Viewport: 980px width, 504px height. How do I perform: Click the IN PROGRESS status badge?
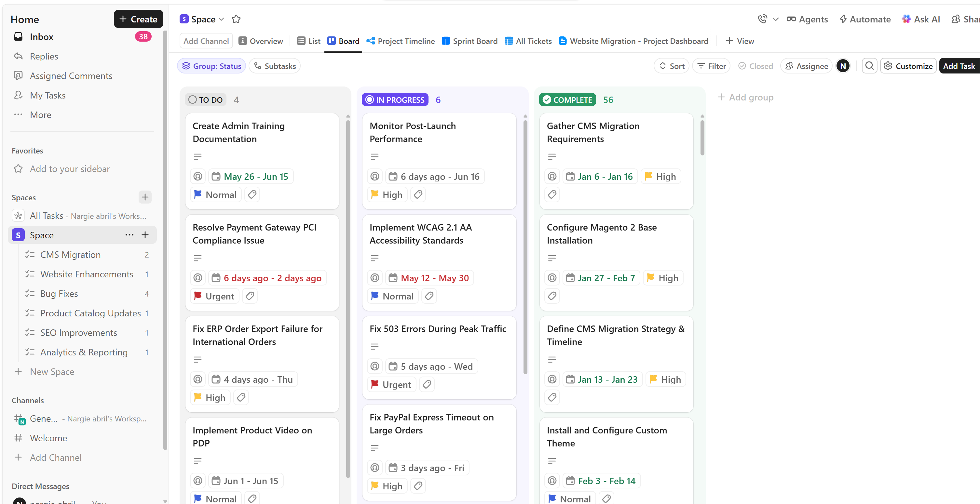(395, 99)
